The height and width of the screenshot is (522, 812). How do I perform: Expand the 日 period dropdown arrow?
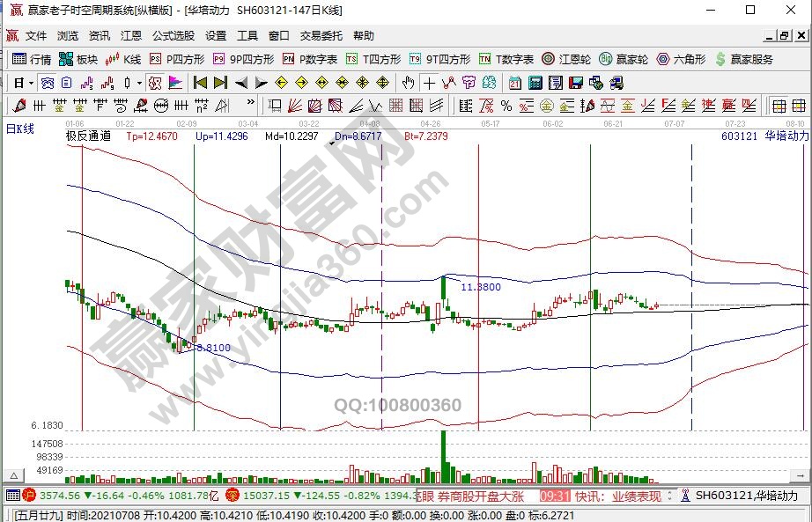31,83
